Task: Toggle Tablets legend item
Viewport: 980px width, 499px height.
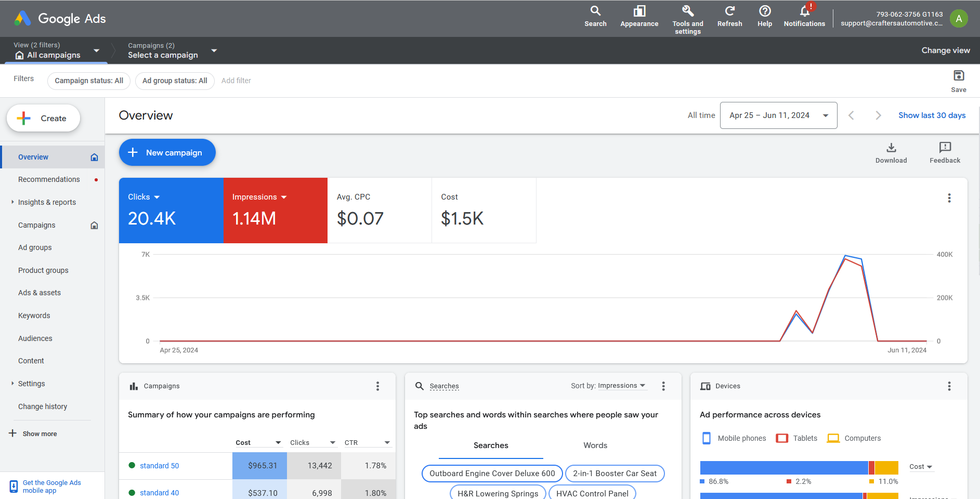Action: point(796,438)
